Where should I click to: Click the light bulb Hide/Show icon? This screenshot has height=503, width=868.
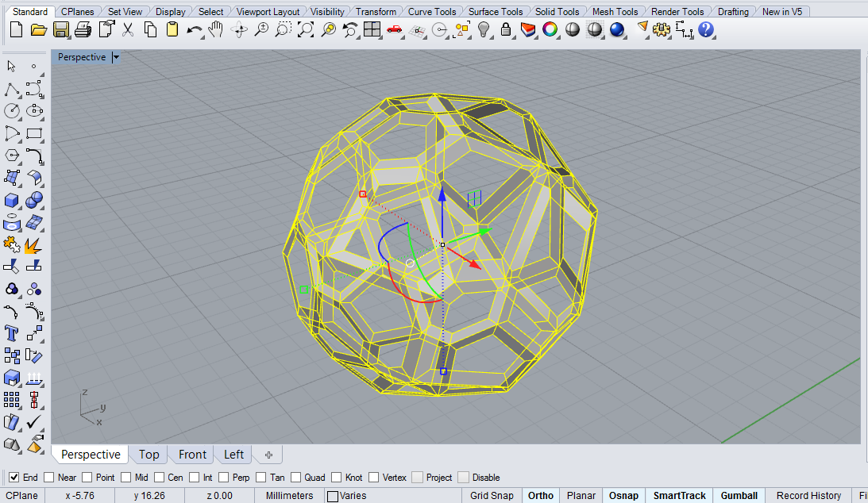[484, 29]
